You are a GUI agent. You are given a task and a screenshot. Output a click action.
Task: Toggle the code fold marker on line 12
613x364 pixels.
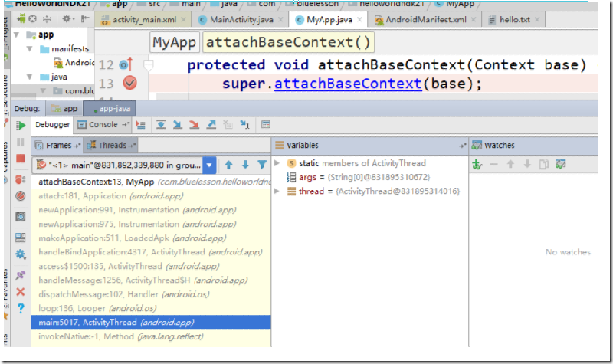148,64
